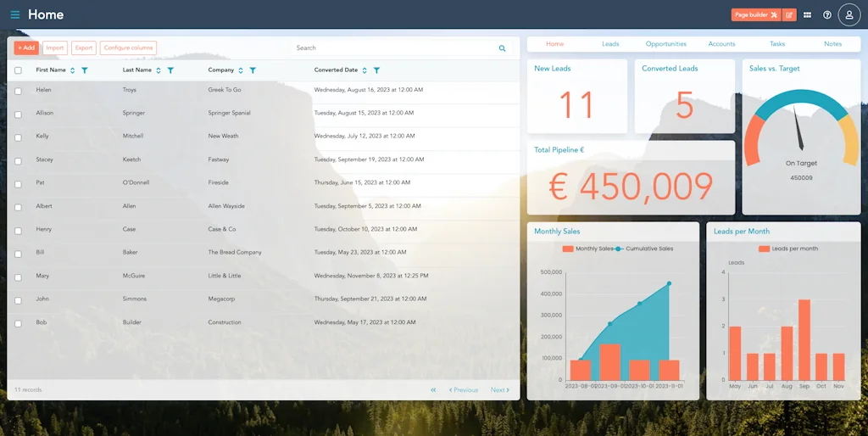
Task: Check the row for Stacey Keetch
Action: (19, 160)
